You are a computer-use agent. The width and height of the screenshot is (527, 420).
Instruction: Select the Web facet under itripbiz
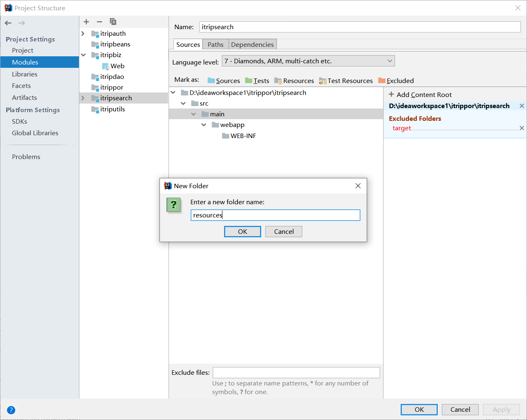pos(113,66)
